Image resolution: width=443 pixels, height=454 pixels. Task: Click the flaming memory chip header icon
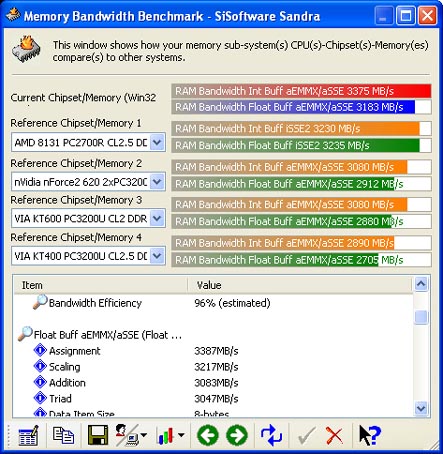click(x=26, y=49)
